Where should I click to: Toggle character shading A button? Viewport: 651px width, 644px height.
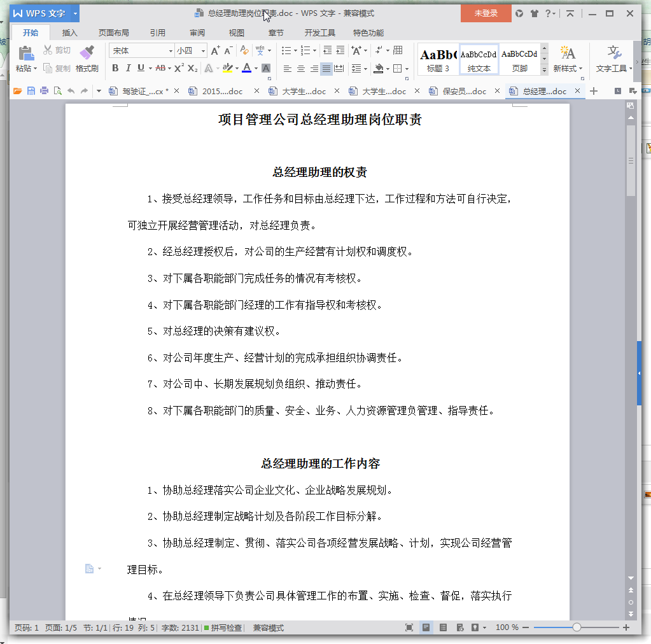pos(266,68)
